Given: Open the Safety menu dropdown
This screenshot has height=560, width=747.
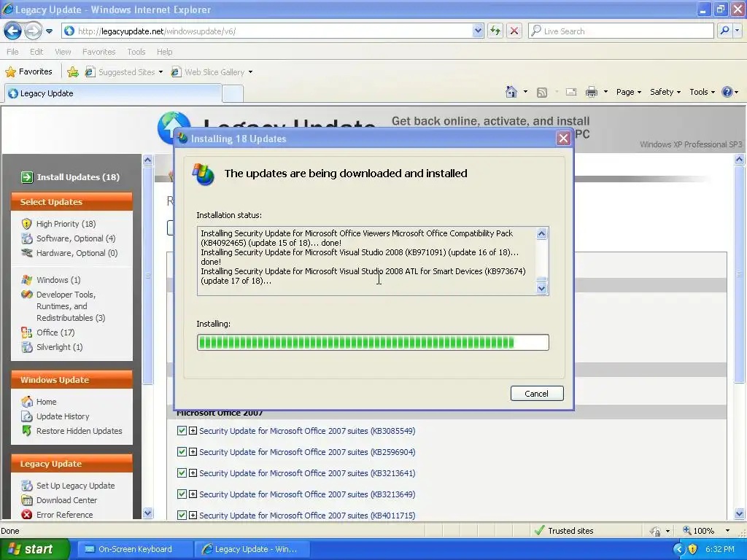Looking at the screenshot, I should [x=665, y=92].
